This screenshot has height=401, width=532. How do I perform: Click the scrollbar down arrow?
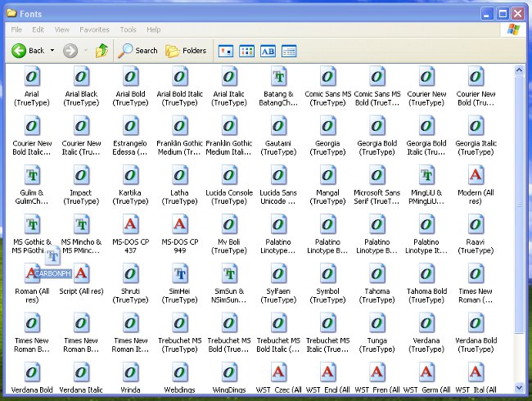(519, 387)
